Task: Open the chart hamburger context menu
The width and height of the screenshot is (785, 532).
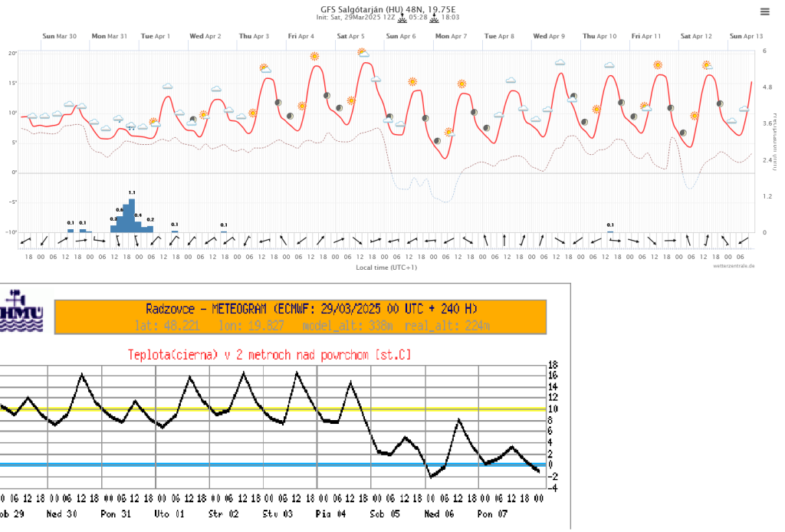Action: point(764,11)
